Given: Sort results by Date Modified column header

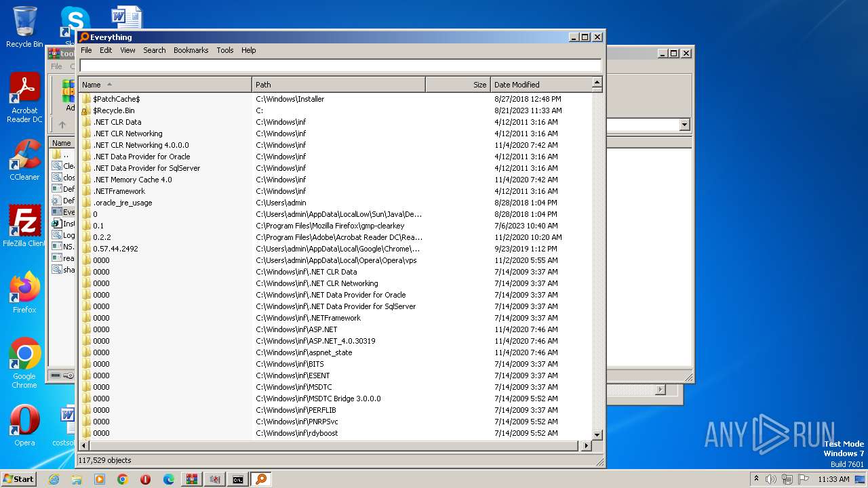Looking at the screenshot, I should click(x=541, y=85).
